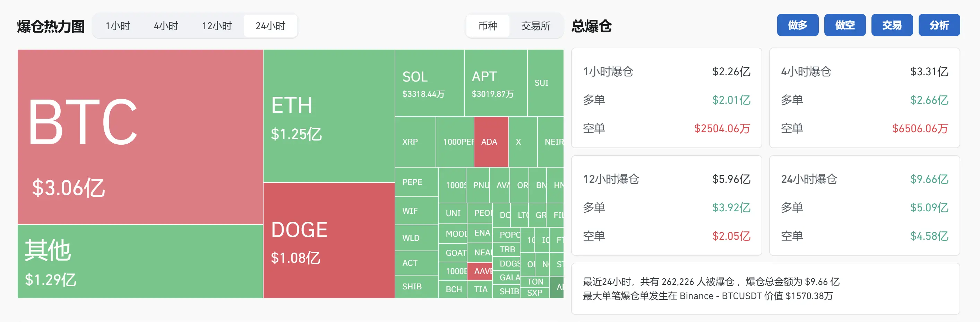This screenshot has height=322, width=980.
Task: Click the 1小时爆仓 summary card
Action: tap(666, 98)
